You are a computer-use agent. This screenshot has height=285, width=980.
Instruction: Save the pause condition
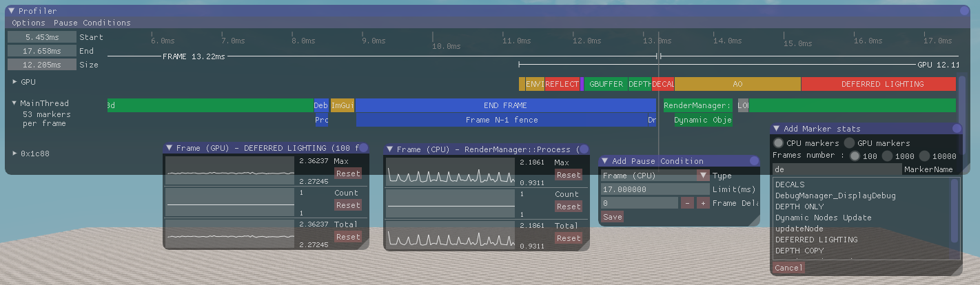click(612, 217)
